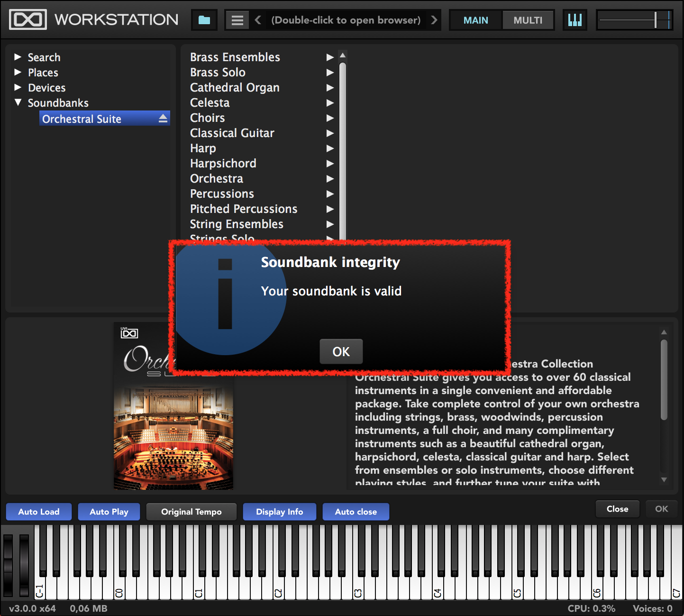Screen dimensions: 684x616
Task: Click the modulation wheel
Action: click(24, 565)
